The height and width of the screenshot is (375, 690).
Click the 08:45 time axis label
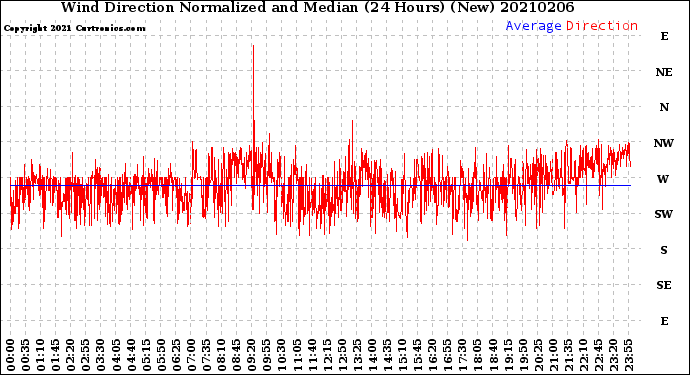(237, 355)
